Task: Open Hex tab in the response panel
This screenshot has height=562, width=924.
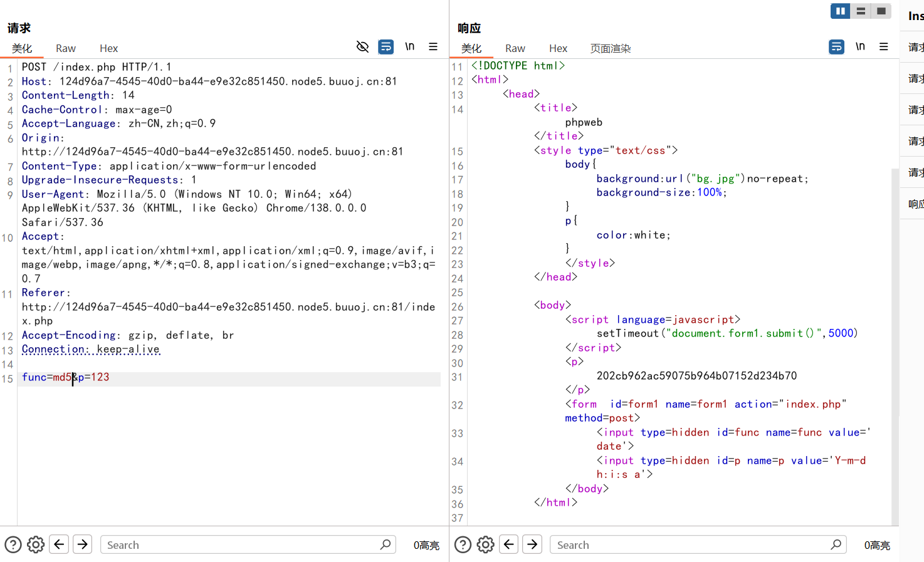Action: 558,48
